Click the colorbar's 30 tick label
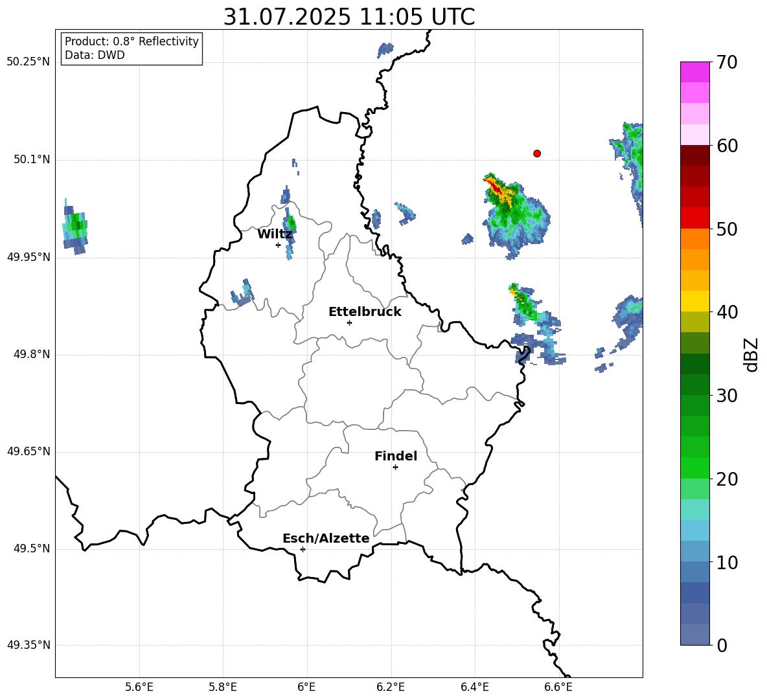The image size is (767, 700). [727, 396]
